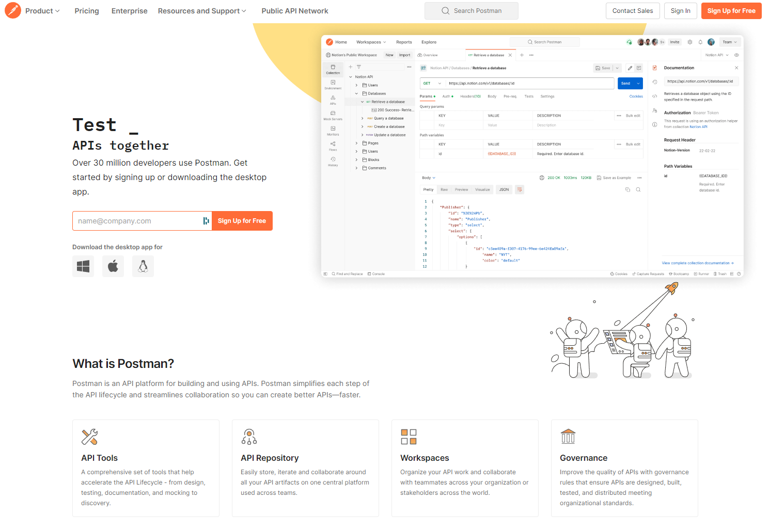Click the copy response icon in Body section
769x532 pixels.
tap(628, 190)
